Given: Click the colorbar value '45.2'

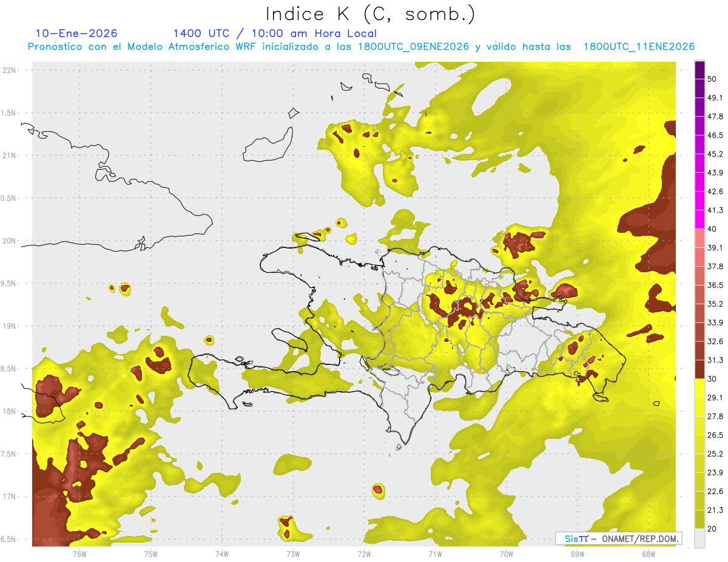Looking at the screenshot, I should tap(715, 154).
